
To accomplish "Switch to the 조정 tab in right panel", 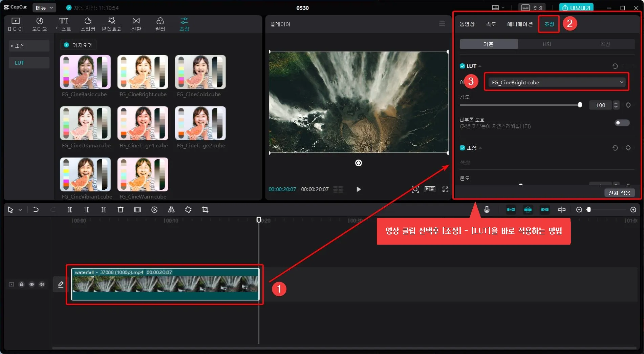I will point(549,24).
